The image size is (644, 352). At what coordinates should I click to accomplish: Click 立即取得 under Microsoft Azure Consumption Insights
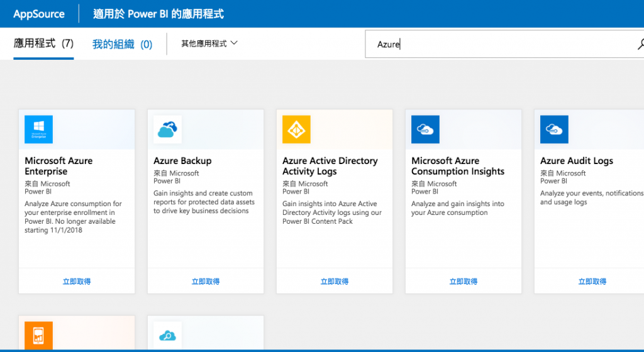(464, 282)
